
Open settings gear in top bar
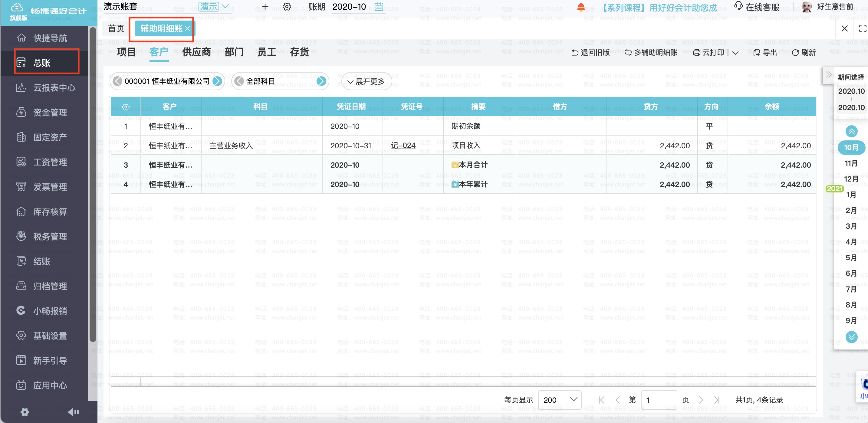point(287,7)
